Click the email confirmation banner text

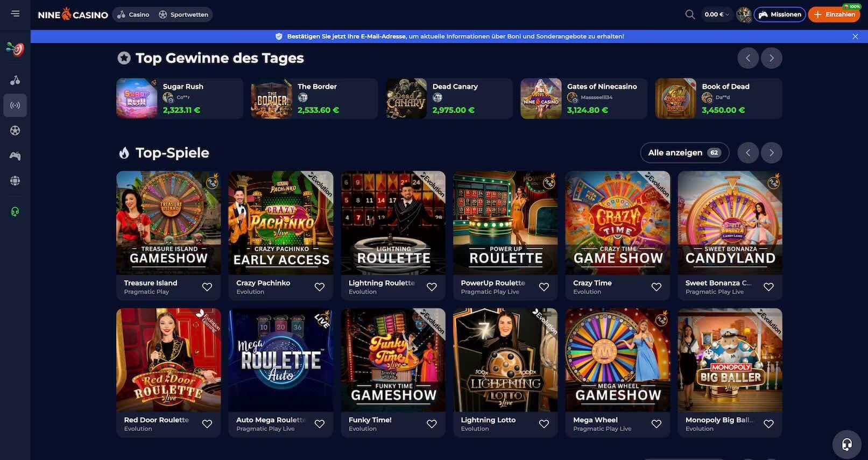click(x=455, y=37)
